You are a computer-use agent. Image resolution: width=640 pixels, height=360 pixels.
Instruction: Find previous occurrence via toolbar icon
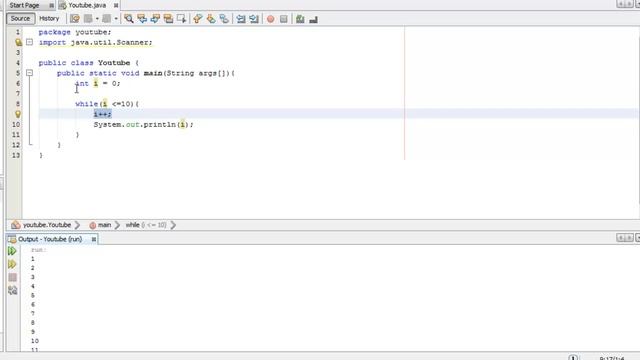coord(142,19)
